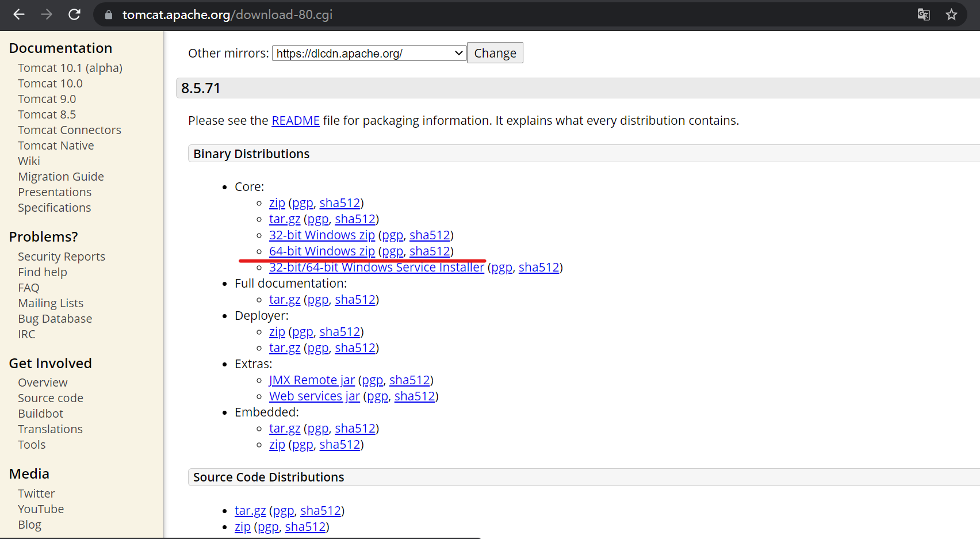980x539 pixels.
Task: Click sha512 link for 32-bit Windows zip
Action: tap(430, 235)
